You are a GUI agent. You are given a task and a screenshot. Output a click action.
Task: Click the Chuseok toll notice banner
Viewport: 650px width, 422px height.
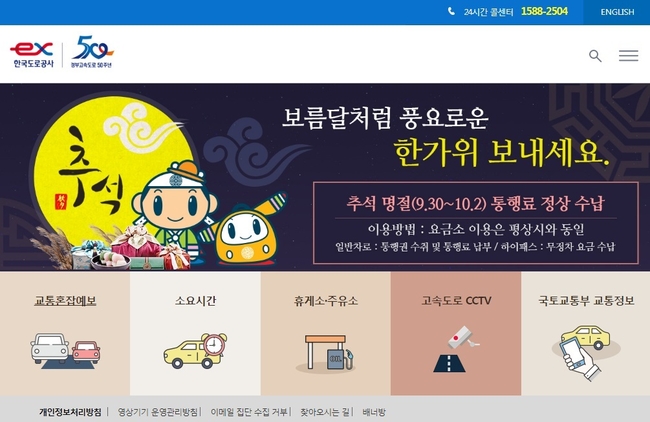coord(475,223)
